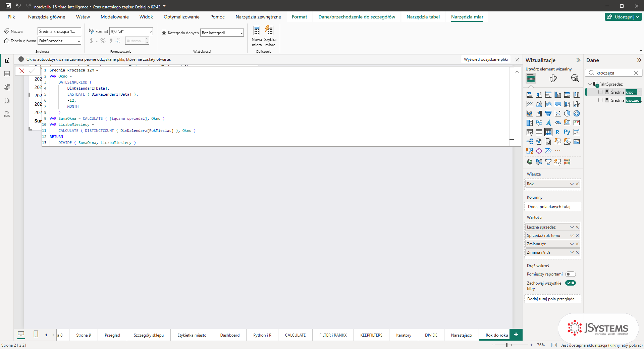Screen dimensions: 644x349
Task: Select the donut chart visual
Action: click(x=576, y=113)
